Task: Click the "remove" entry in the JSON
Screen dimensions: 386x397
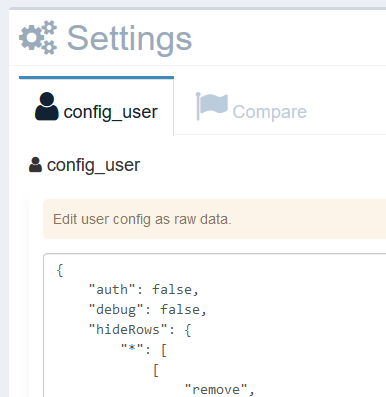Action: [220, 390]
